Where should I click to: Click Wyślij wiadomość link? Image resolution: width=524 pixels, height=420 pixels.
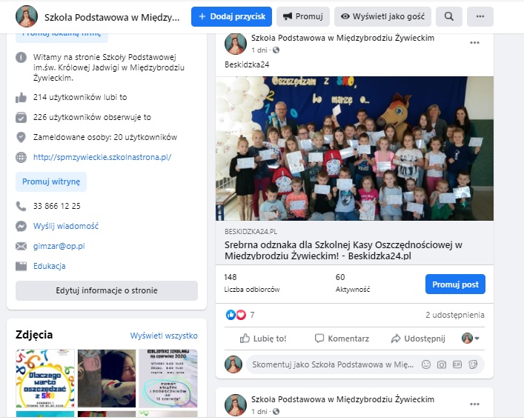(66, 226)
